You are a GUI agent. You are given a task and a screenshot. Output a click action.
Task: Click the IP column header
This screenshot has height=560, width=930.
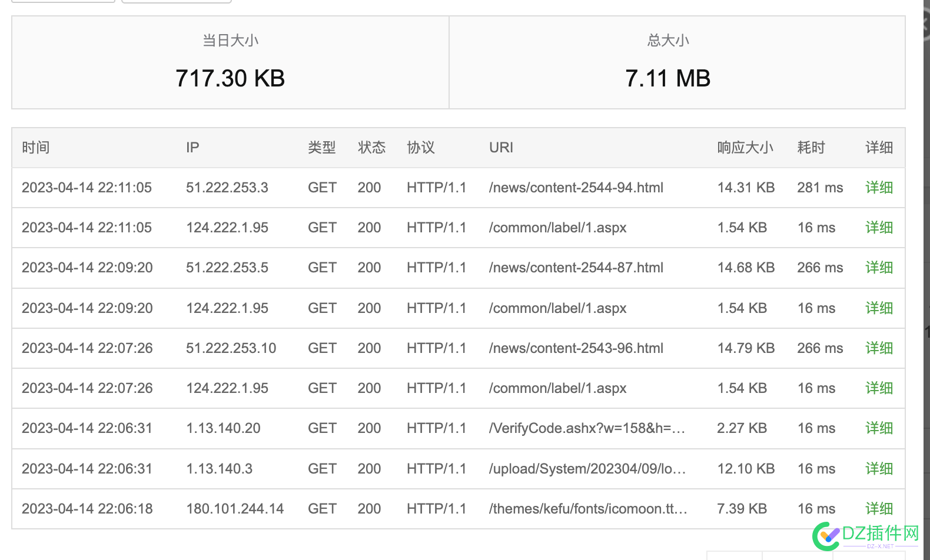coord(192,148)
